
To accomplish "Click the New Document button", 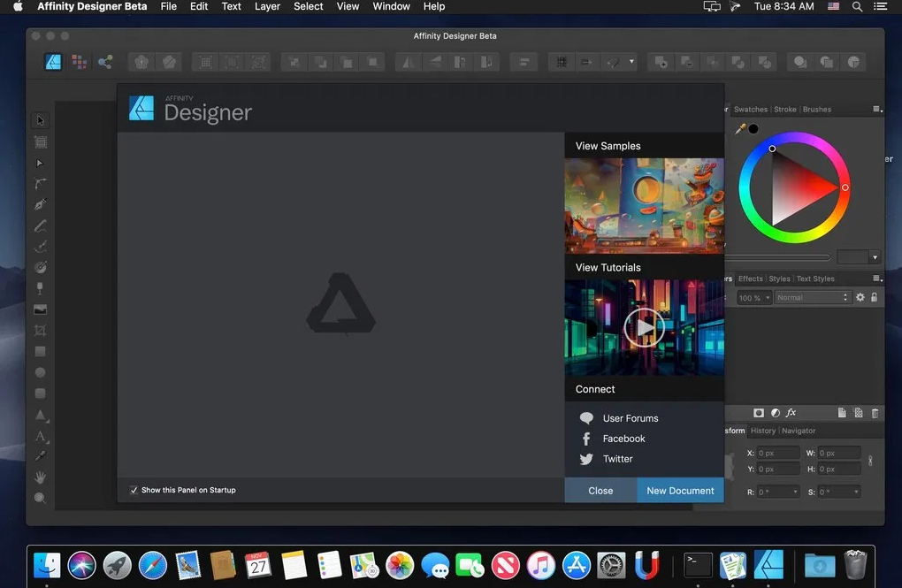I will [x=680, y=490].
